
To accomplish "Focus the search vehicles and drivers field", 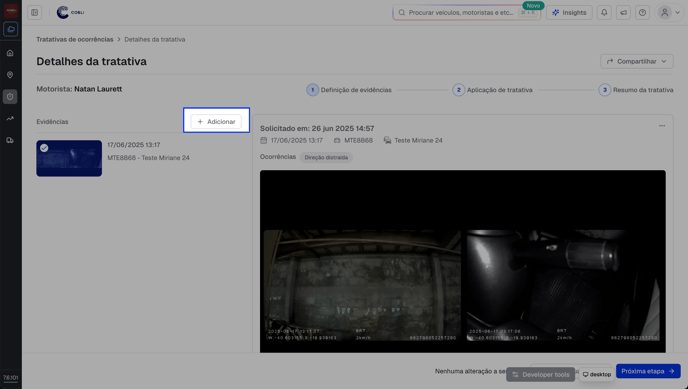I will (x=466, y=12).
